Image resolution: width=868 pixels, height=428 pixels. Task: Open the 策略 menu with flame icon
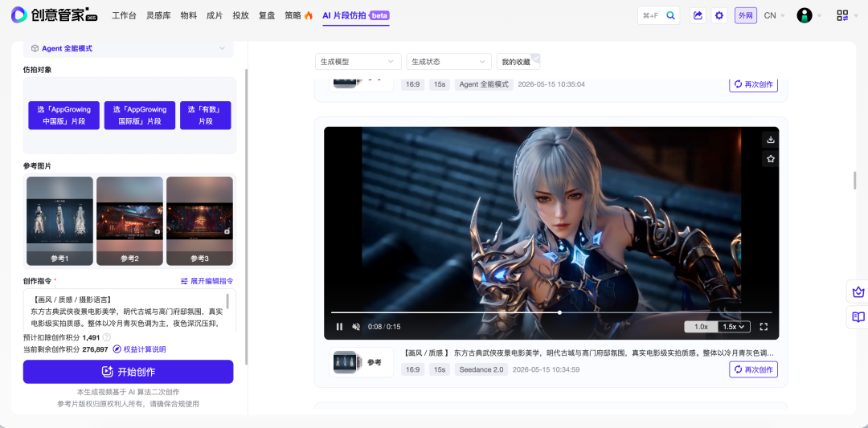[299, 15]
